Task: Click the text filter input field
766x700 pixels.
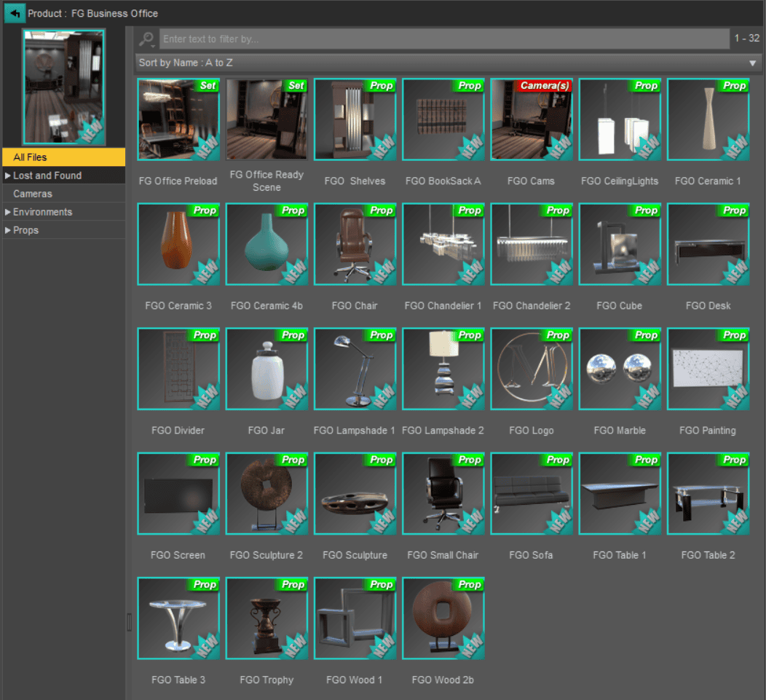Action: [437, 39]
